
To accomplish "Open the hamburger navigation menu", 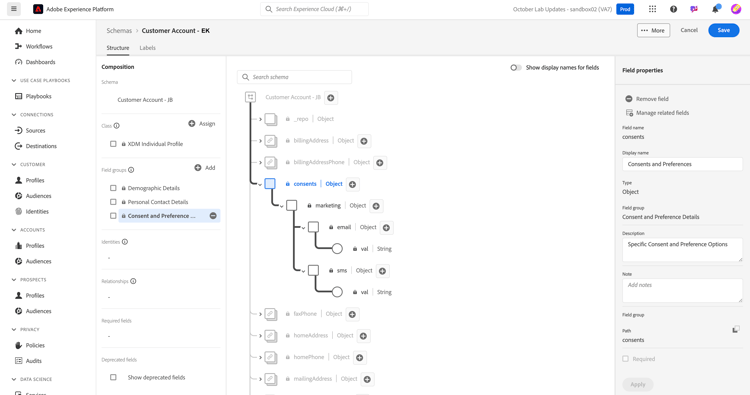I will 13,9.
